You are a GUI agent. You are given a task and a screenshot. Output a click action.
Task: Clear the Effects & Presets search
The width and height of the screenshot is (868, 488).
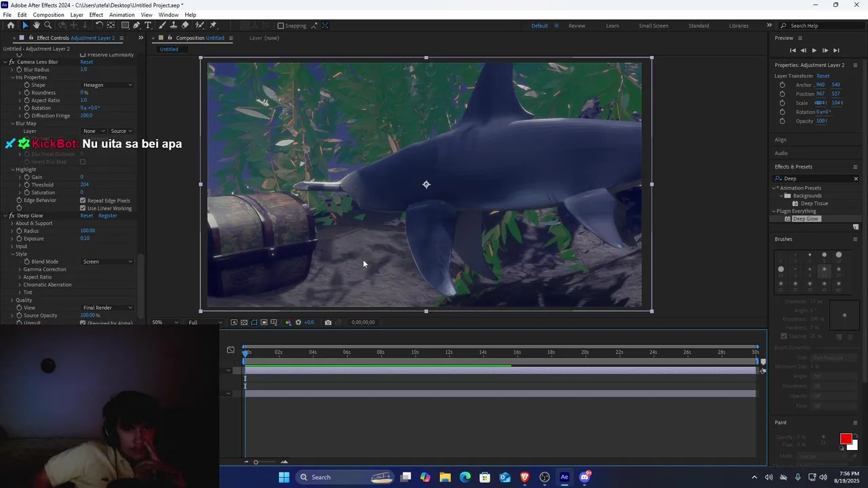[x=856, y=179]
